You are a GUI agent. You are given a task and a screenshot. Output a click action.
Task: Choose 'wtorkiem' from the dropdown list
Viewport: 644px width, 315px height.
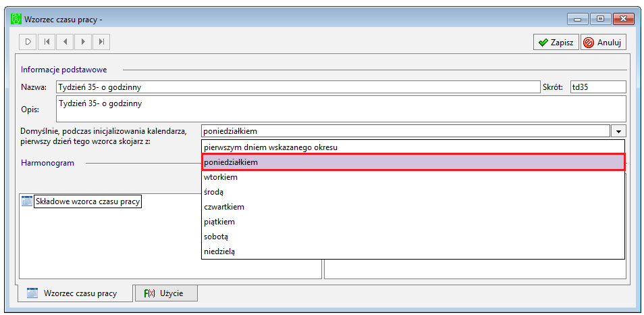413,177
